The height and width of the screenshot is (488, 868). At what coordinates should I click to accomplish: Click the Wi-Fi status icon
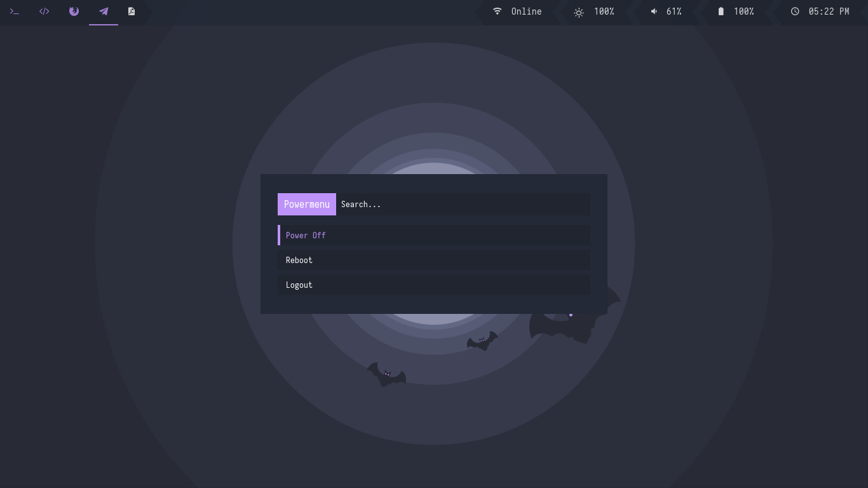pos(498,11)
